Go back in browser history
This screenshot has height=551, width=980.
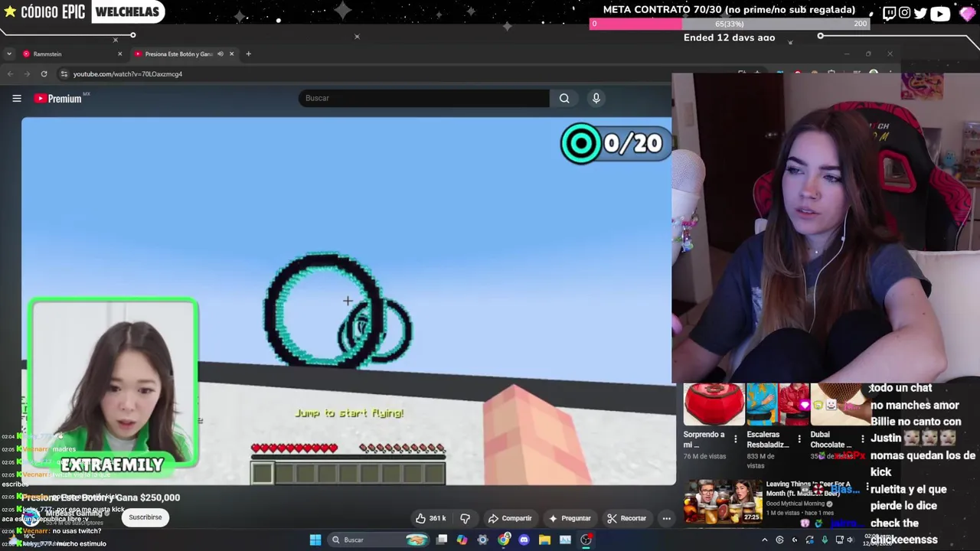(10, 73)
